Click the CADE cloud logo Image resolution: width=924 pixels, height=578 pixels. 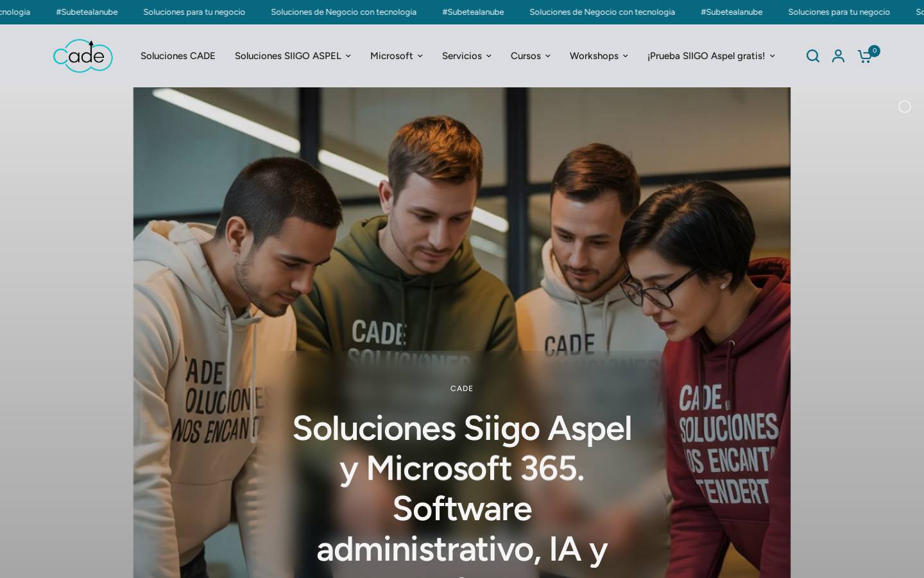(x=83, y=56)
